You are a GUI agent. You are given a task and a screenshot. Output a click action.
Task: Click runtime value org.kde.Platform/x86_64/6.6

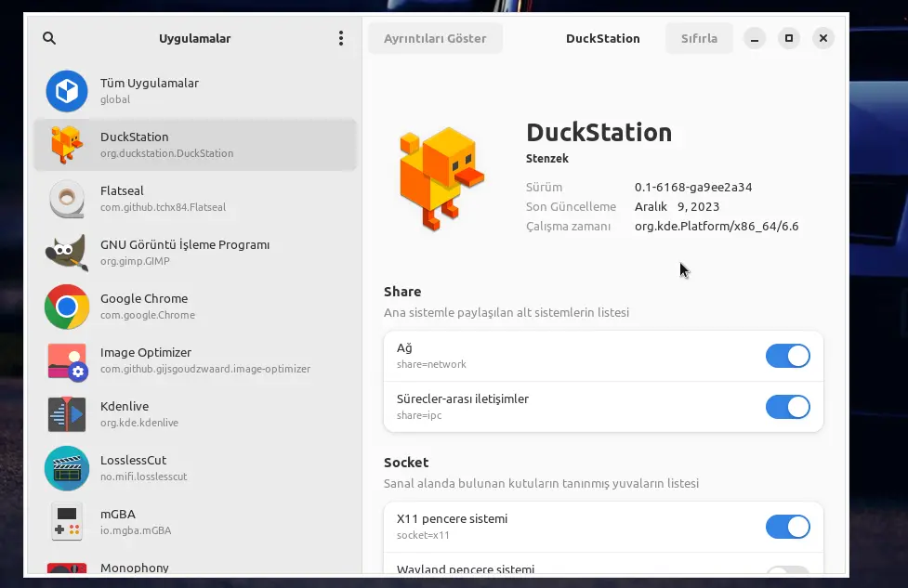(x=717, y=227)
